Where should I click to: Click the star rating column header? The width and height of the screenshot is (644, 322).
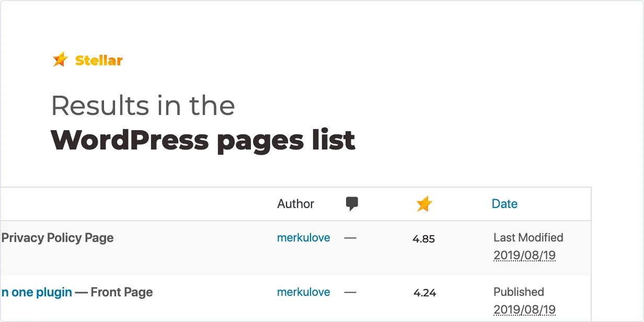424,204
